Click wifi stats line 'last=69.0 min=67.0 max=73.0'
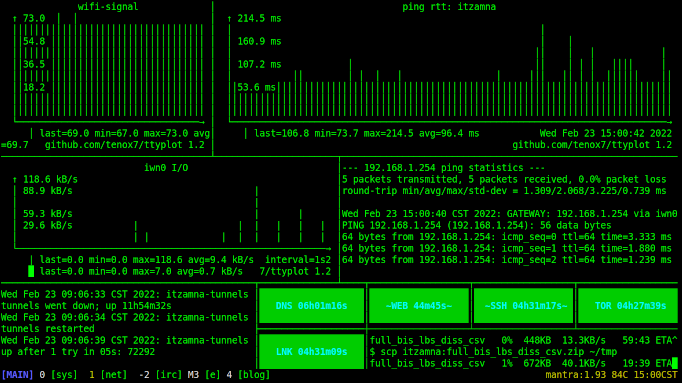 (x=114, y=133)
